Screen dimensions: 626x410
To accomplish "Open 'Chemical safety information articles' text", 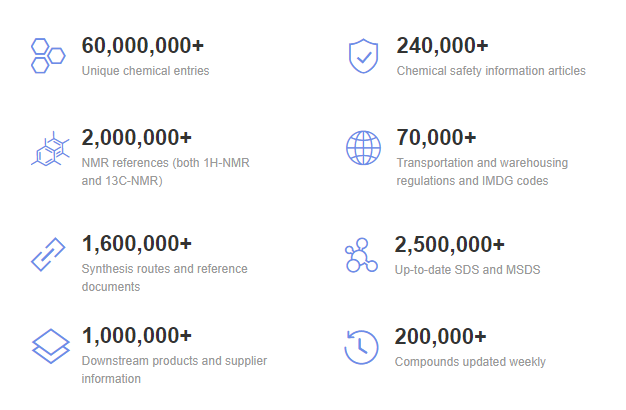I will point(491,71).
